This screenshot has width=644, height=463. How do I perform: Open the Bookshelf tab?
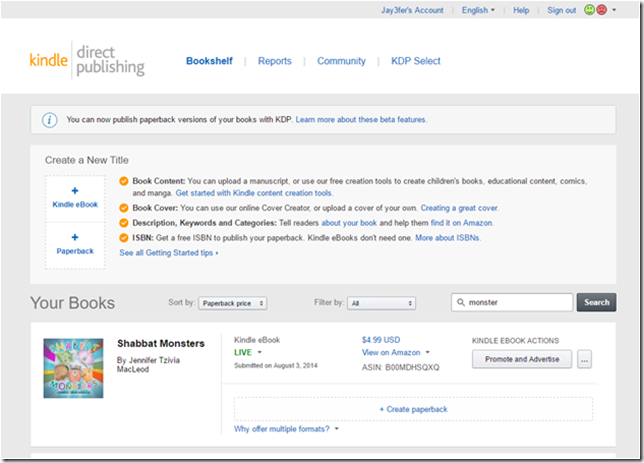pos(209,61)
